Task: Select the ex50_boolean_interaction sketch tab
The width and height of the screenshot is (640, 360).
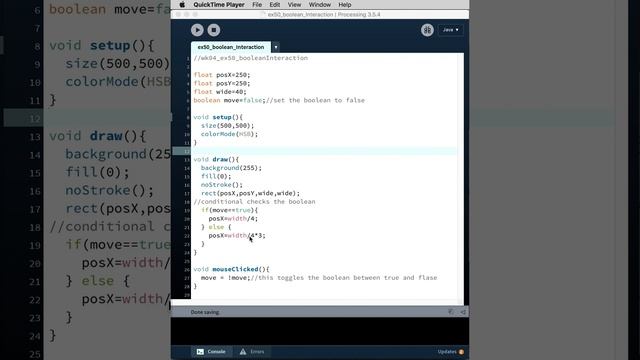Action: 231,47
